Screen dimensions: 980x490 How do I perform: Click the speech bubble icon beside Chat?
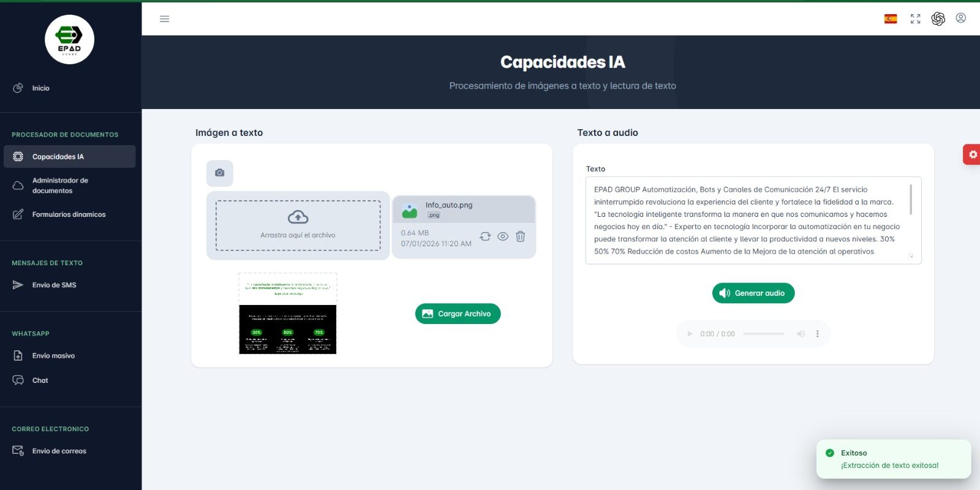coord(18,380)
